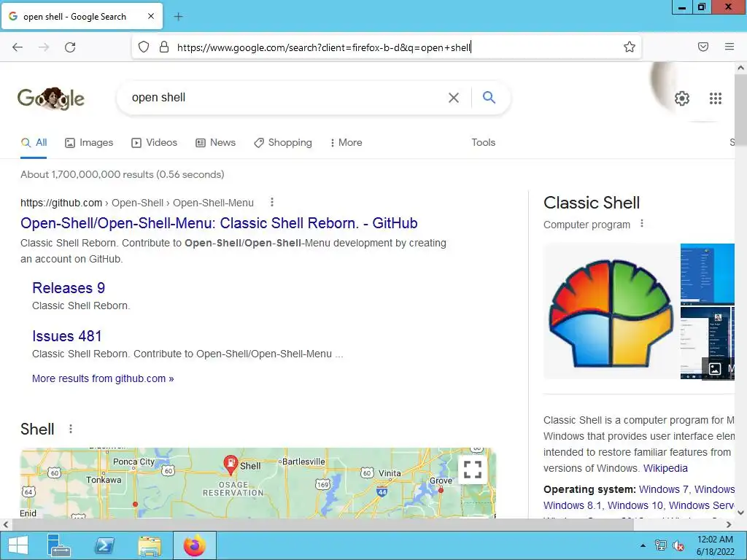The image size is (747, 560).
Task: Open the Google apps grid icon
Action: tap(716, 98)
